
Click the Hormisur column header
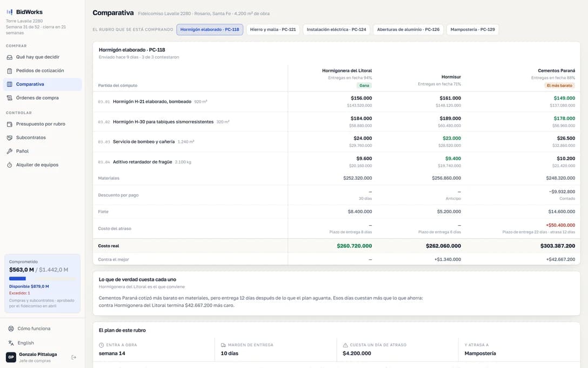[451, 77]
